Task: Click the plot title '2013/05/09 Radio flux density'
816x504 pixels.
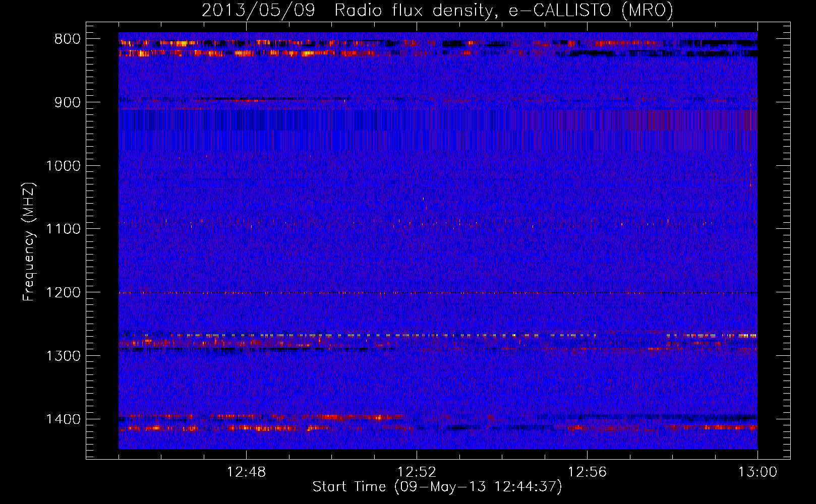Action: tap(437, 11)
